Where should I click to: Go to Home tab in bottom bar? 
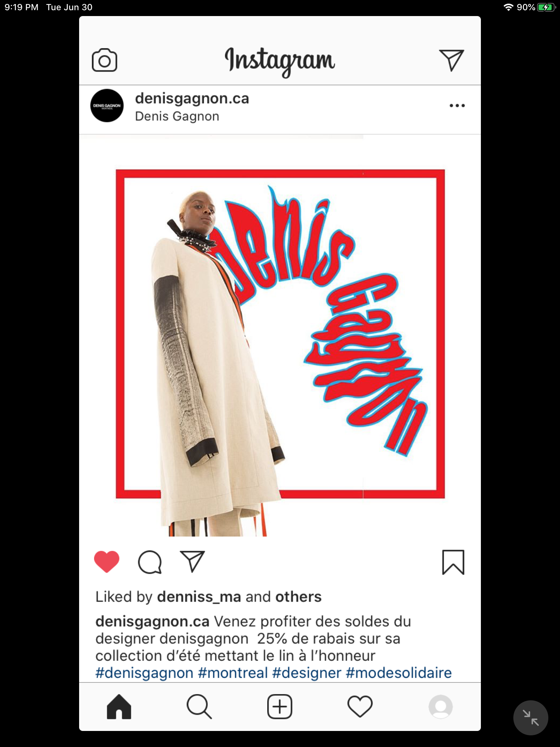pyautogui.click(x=119, y=707)
